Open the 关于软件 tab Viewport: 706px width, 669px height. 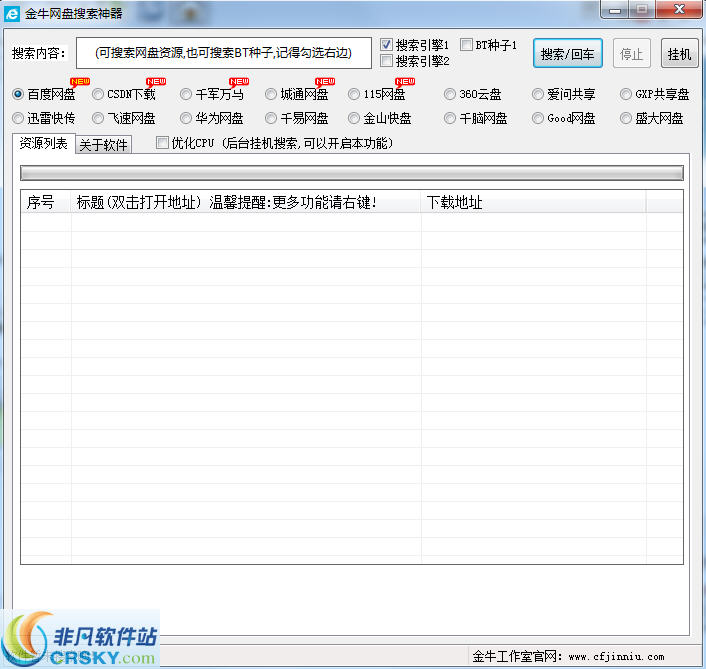point(103,145)
